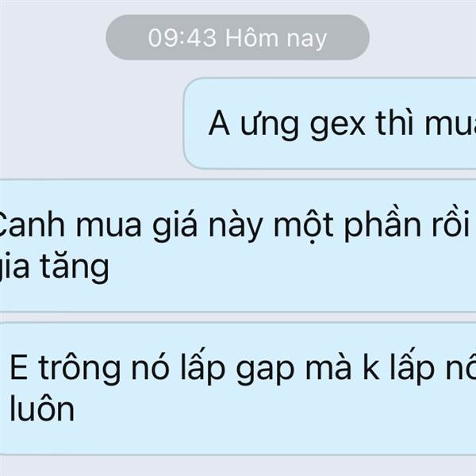
Task: Click the words 'gia tăng' in the second message
Action: pos(53,268)
